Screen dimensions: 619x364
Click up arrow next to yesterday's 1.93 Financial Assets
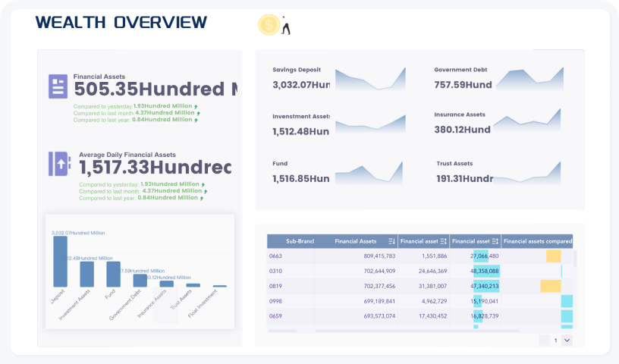[x=196, y=106]
